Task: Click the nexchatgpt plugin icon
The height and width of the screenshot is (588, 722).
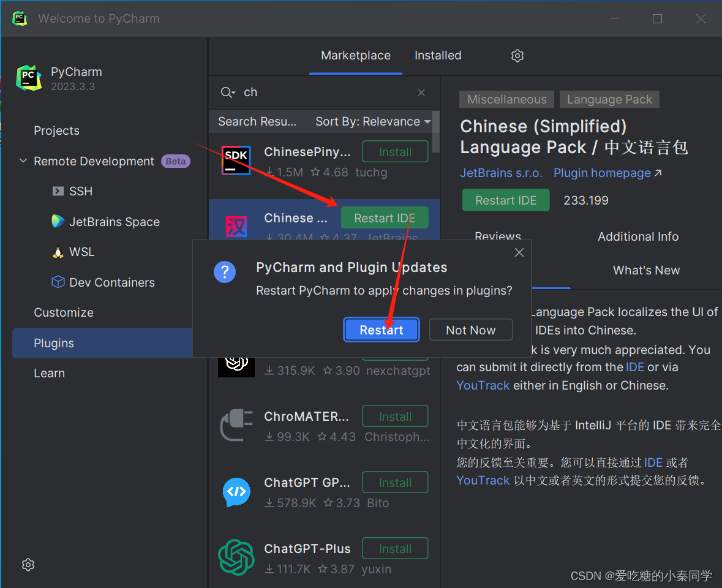Action: [x=236, y=366]
